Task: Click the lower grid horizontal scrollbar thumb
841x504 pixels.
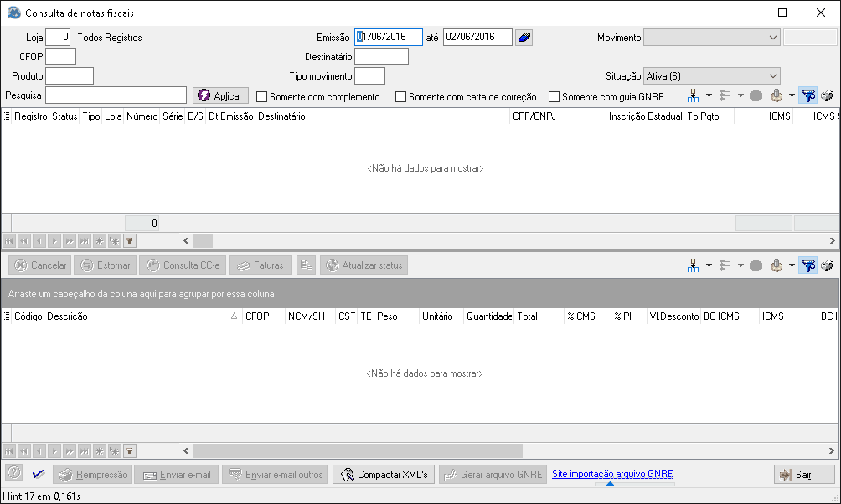Action: (x=359, y=451)
